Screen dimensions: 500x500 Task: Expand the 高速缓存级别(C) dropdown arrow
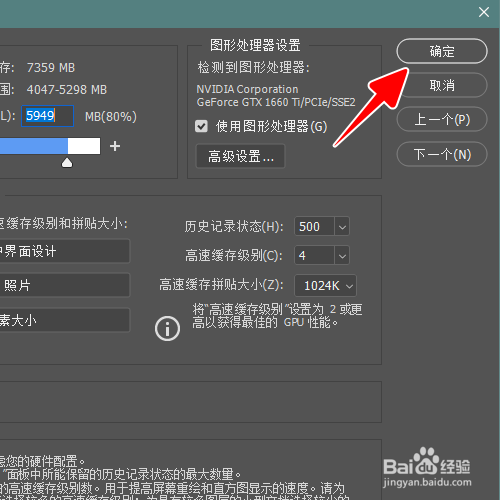click(342, 256)
